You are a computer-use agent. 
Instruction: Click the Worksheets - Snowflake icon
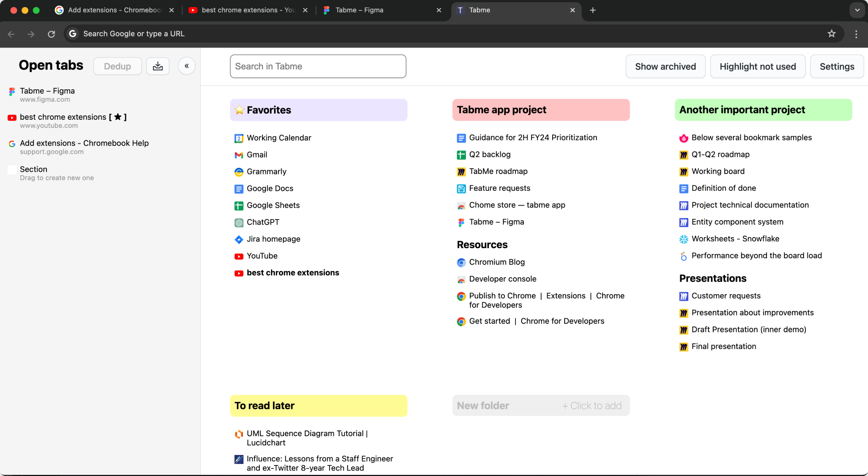[x=683, y=239]
